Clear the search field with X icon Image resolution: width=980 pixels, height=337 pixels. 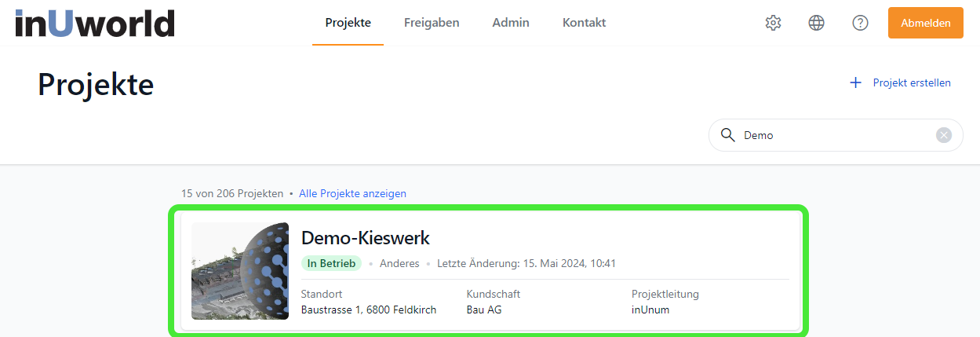point(944,135)
